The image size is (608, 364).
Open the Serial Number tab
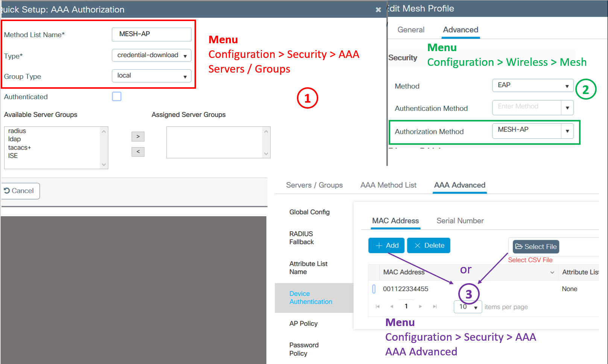[x=460, y=221]
